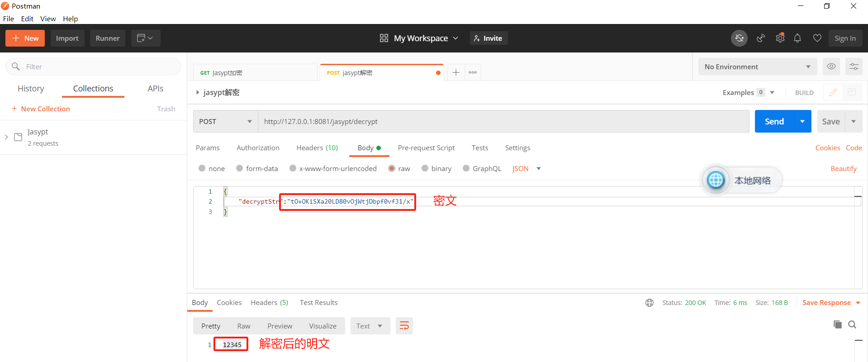Open the No Environment dropdown

[758, 67]
